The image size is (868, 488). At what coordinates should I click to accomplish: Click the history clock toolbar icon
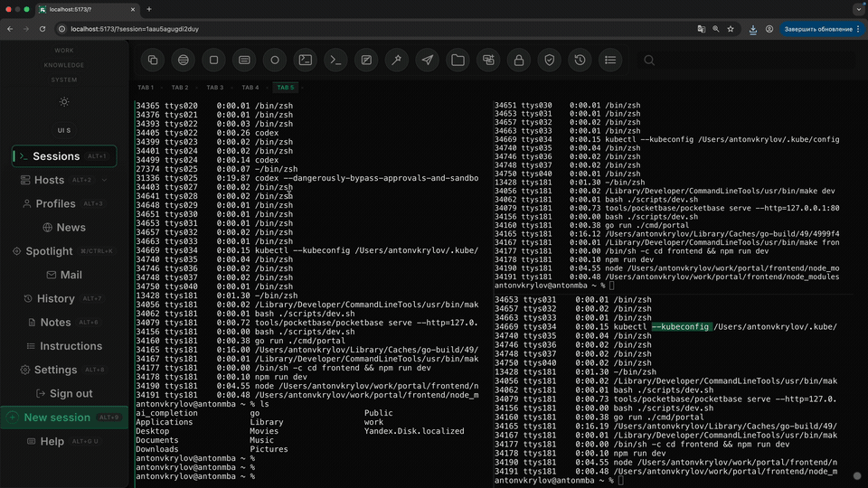[580, 60]
